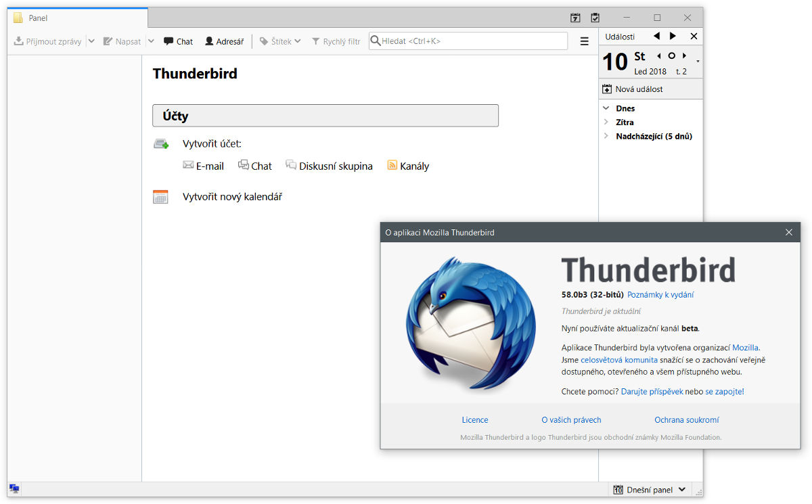Open Ochrana soukromí privacy link

click(x=687, y=420)
